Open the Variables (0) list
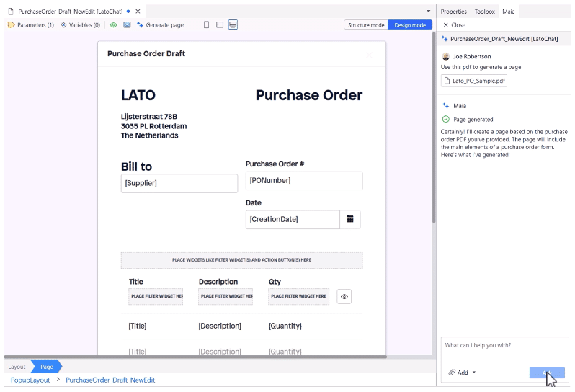Screen dimensions: 575x392 80,25
